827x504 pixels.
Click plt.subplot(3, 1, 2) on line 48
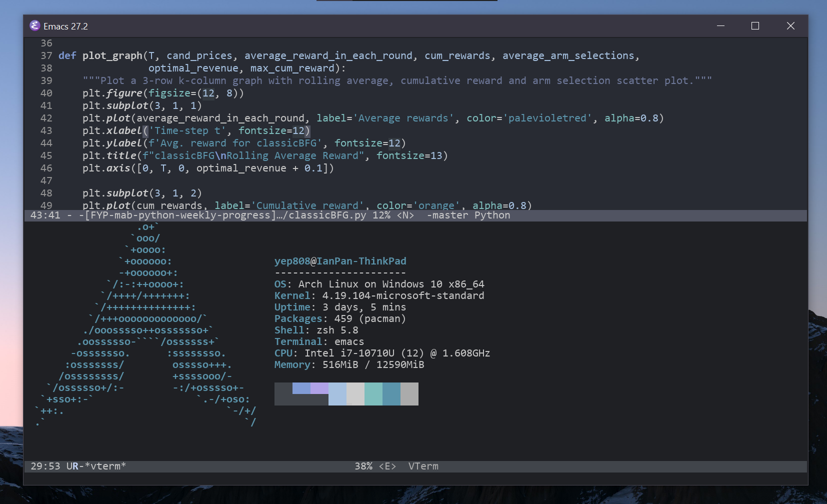click(142, 193)
